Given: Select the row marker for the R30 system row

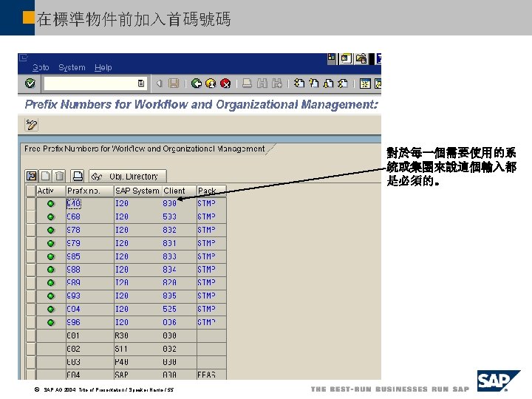Looking at the screenshot, I should (31, 335).
